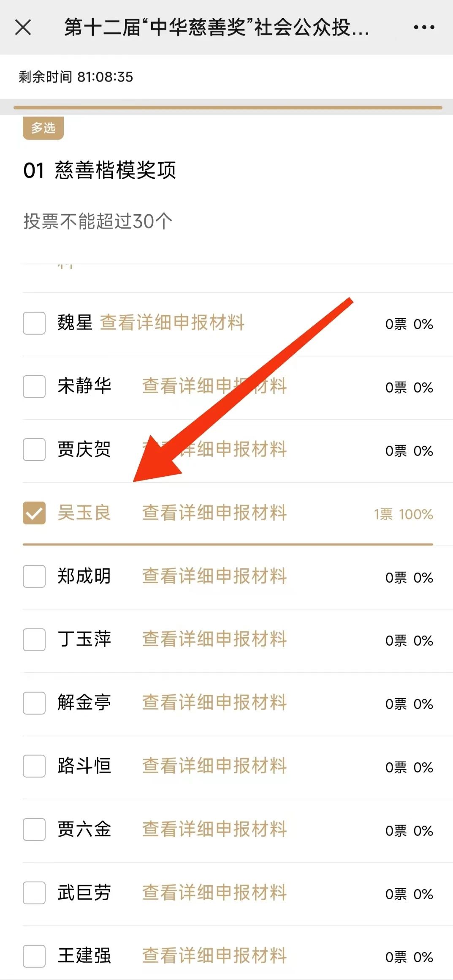Tap the 吴玉良 1票 100% vote result

coord(403,514)
